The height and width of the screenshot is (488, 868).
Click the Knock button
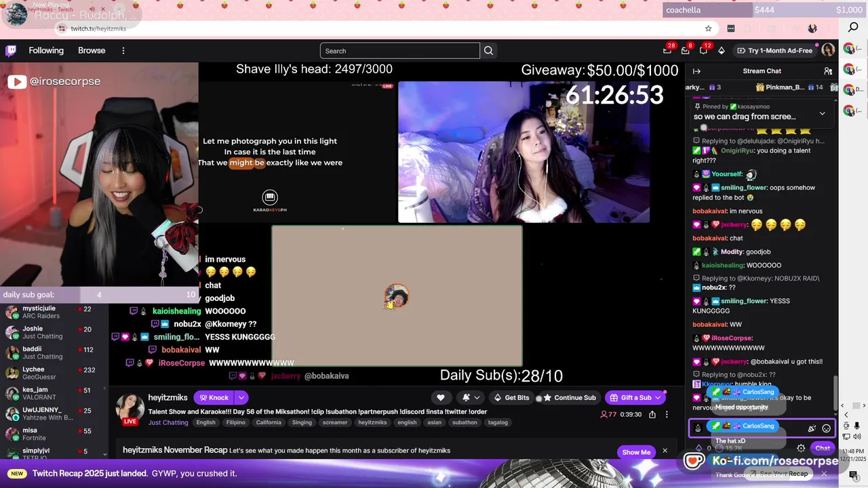[x=214, y=398]
